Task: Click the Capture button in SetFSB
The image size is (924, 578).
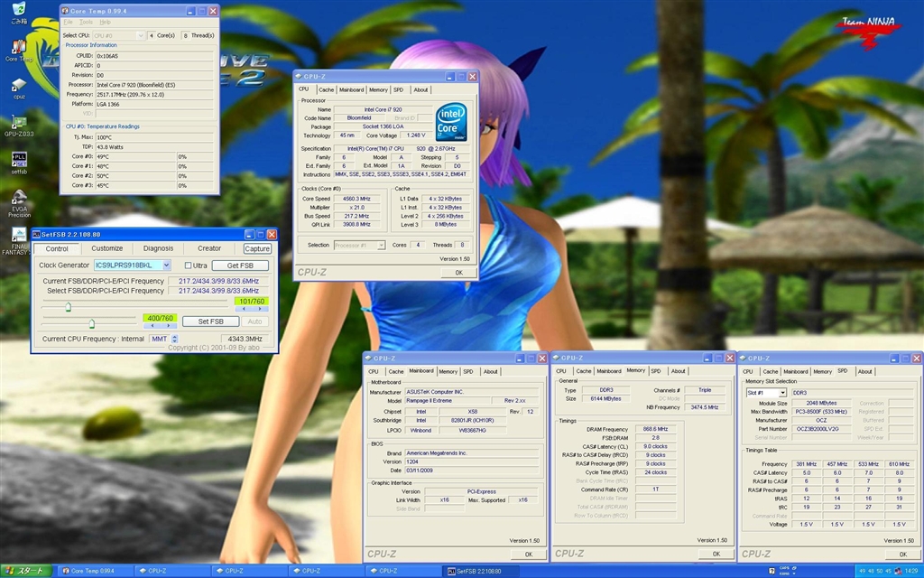Action: coord(257,248)
